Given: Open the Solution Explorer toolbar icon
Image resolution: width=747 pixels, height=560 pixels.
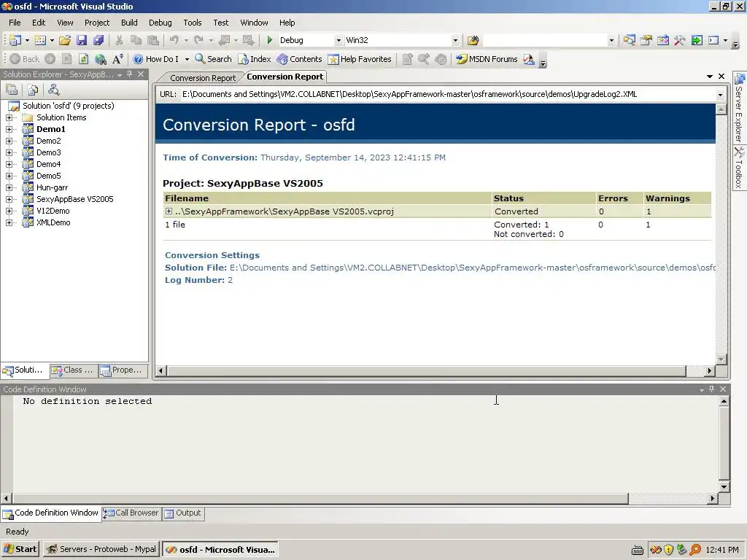Looking at the screenshot, I should (630, 41).
